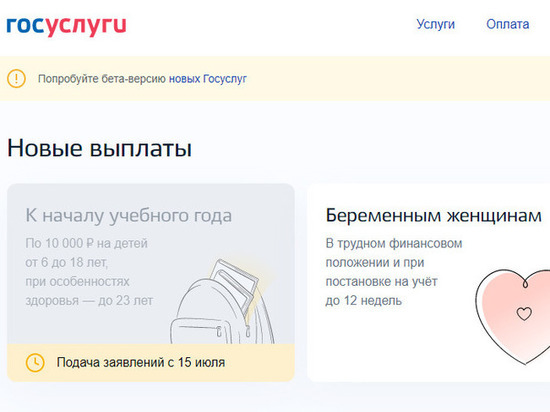Click 'По 10 000 ₽ на детей' text
This screenshot has width=550, height=412.
pyautogui.click(x=86, y=243)
